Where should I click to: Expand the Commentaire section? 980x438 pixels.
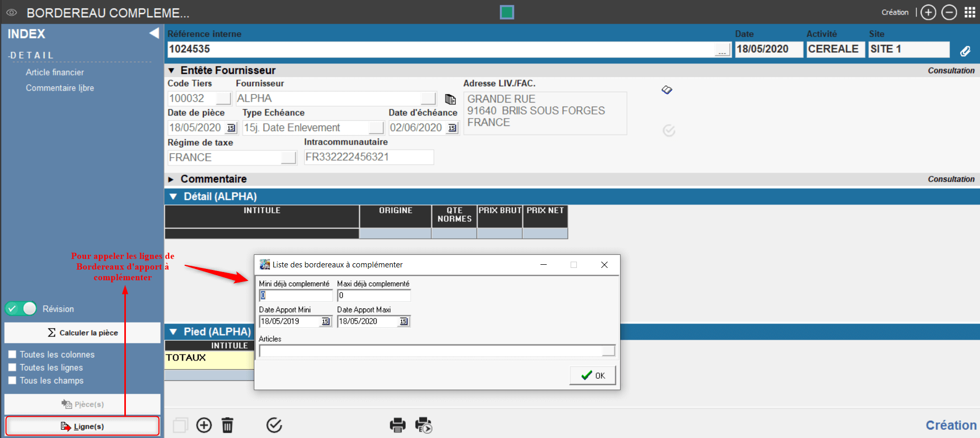coord(171,179)
